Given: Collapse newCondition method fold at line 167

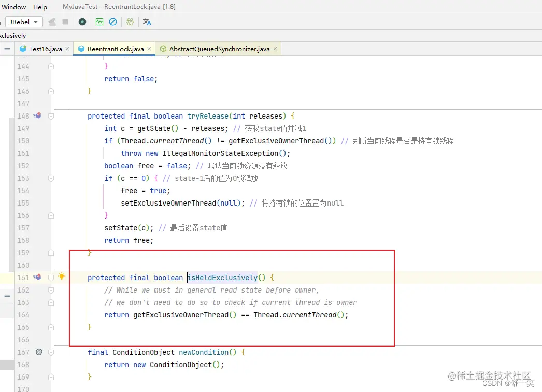Looking at the screenshot, I should [51, 352].
